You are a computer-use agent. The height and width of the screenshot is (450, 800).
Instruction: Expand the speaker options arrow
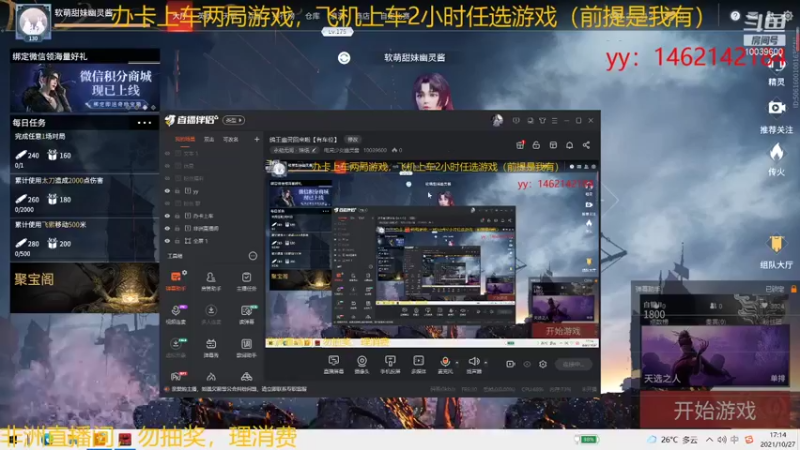click(x=486, y=363)
